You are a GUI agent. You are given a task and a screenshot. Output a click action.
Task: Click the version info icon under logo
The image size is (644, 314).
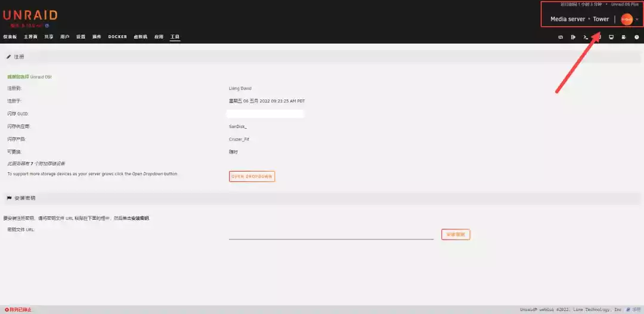pyautogui.click(x=47, y=26)
